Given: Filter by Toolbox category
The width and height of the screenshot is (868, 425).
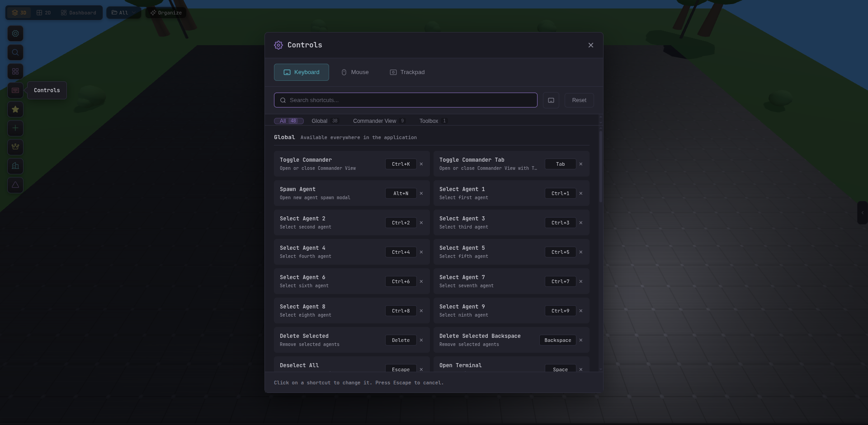Looking at the screenshot, I should coord(433,121).
